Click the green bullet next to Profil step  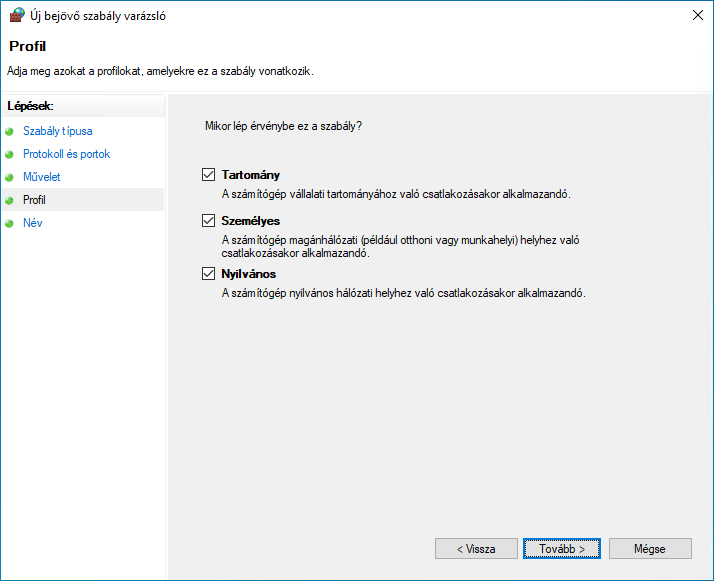(x=10, y=200)
